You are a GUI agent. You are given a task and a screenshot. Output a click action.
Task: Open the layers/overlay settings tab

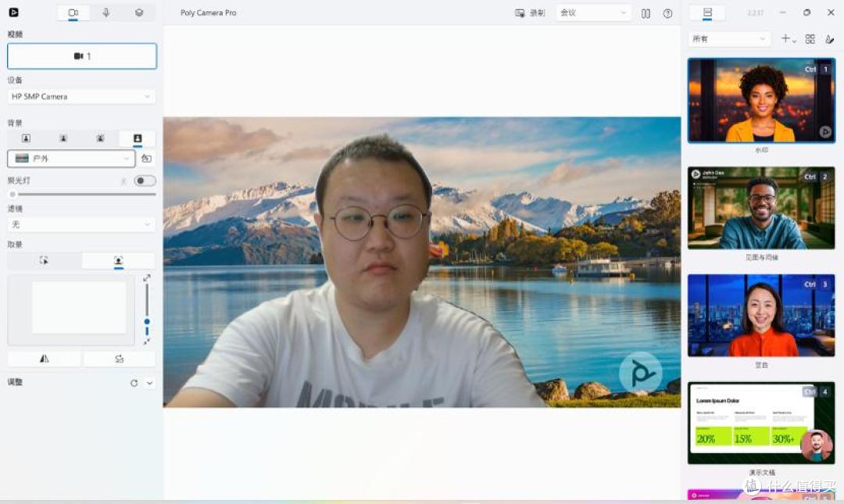pyautogui.click(x=139, y=13)
